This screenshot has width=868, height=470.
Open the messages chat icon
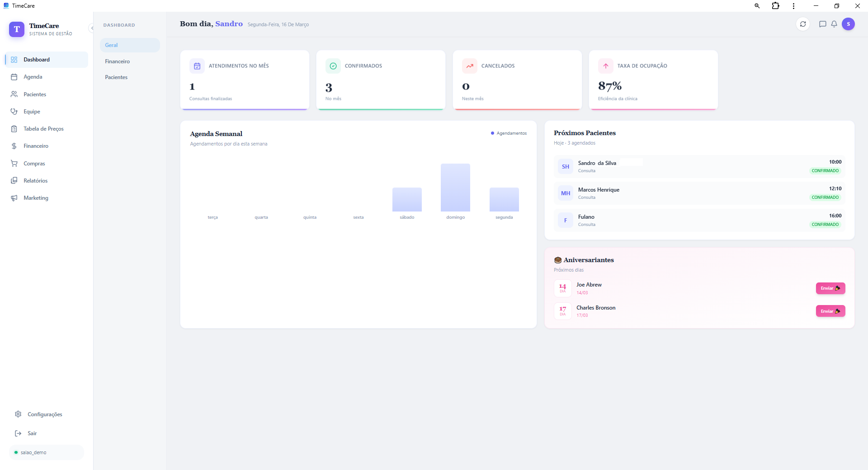(x=823, y=24)
